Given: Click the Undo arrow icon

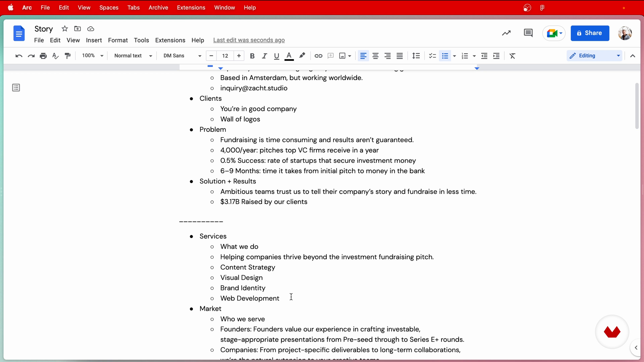Looking at the screenshot, I should pyautogui.click(x=19, y=56).
